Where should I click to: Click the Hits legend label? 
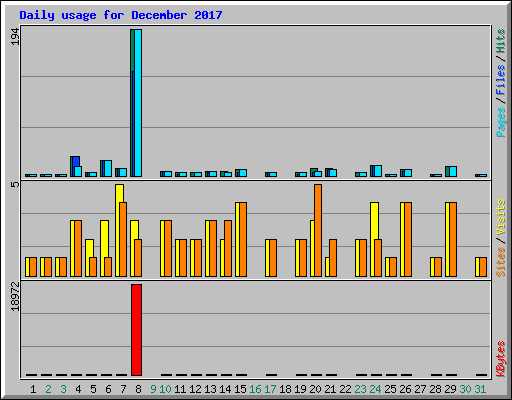[x=501, y=41]
